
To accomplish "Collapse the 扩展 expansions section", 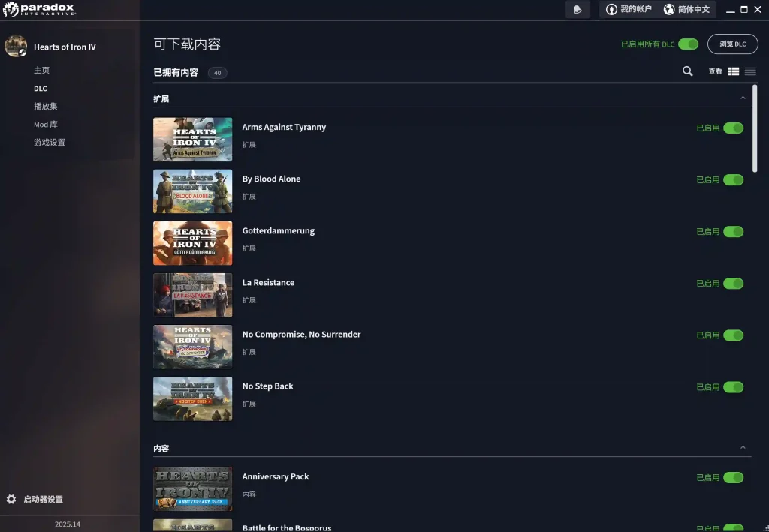I will [743, 98].
